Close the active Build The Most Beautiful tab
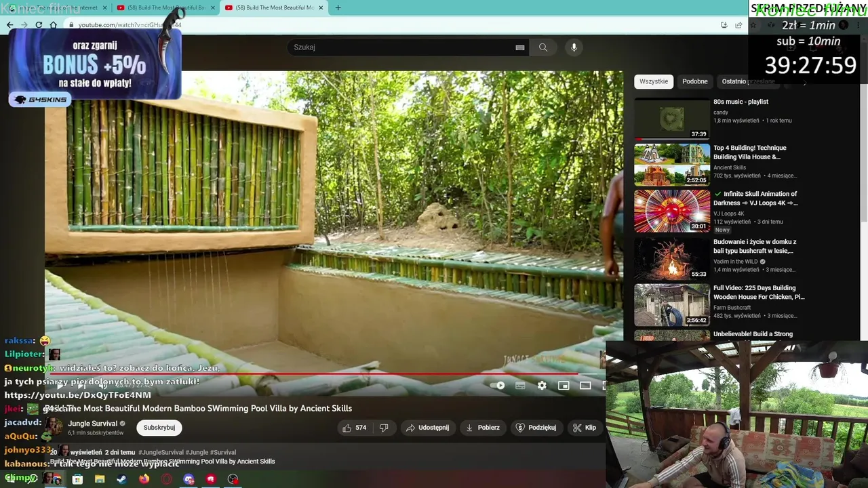868x488 pixels. click(x=321, y=8)
